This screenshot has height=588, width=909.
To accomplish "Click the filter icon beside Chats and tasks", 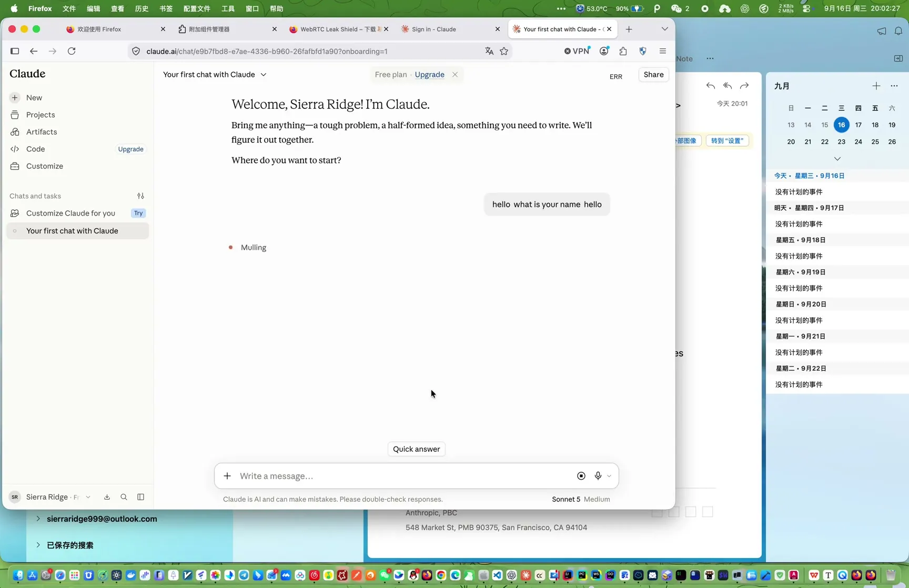I will [x=140, y=196].
